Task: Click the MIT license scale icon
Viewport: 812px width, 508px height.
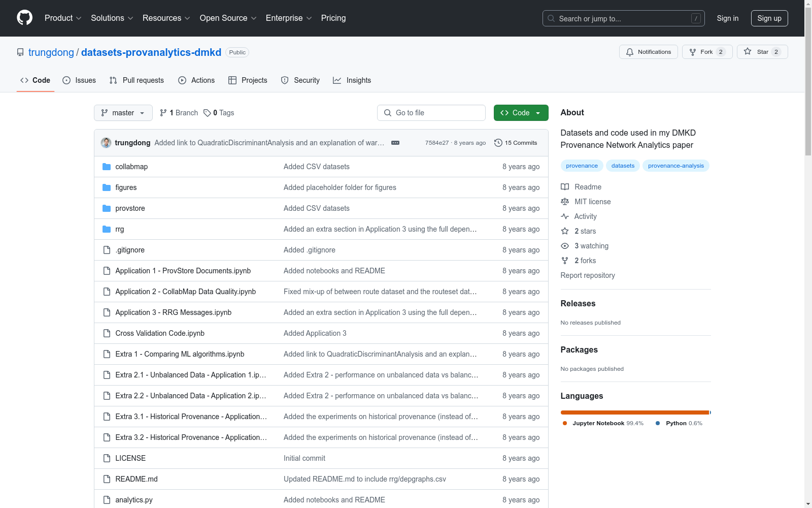Action: tap(565, 202)
